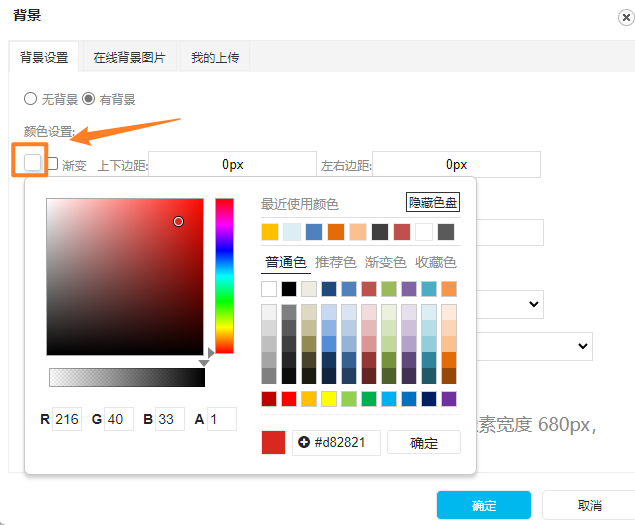Switch to 在线背景图片 tab
635x525 pixels.
click(x=130, y=58)
